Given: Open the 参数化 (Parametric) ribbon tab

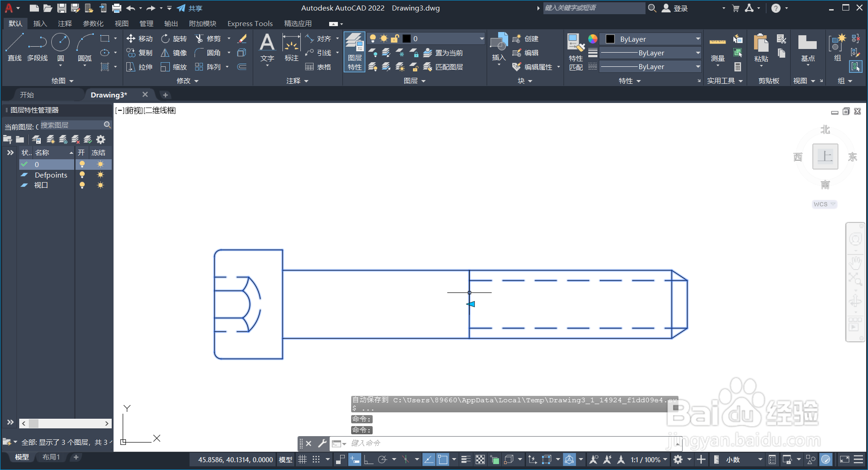Looking at the screenshot, I should pyautogui.click(x=93, y=23).
